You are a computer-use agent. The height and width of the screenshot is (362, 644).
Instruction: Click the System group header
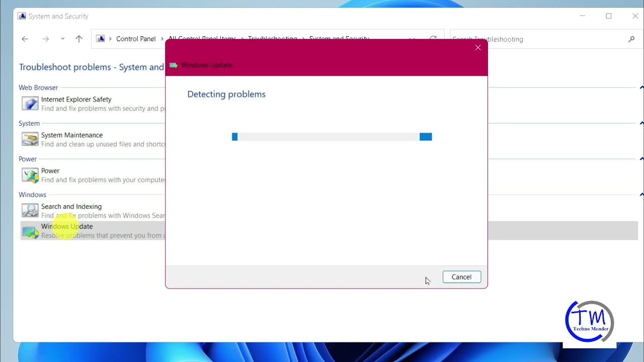(x=29, y=123)
